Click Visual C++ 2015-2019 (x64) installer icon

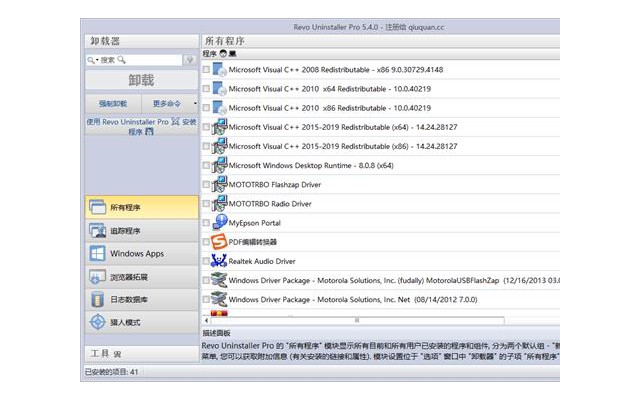click(x=219, y=127)
